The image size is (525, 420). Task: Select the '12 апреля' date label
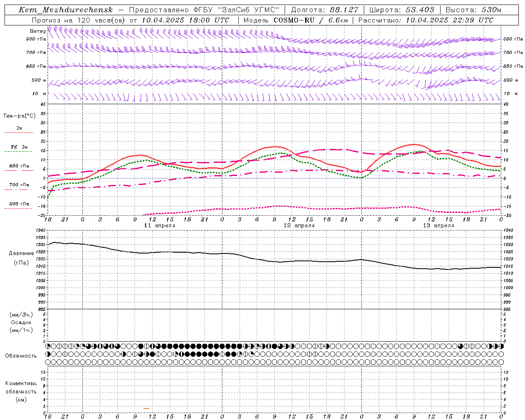[299, 226]
